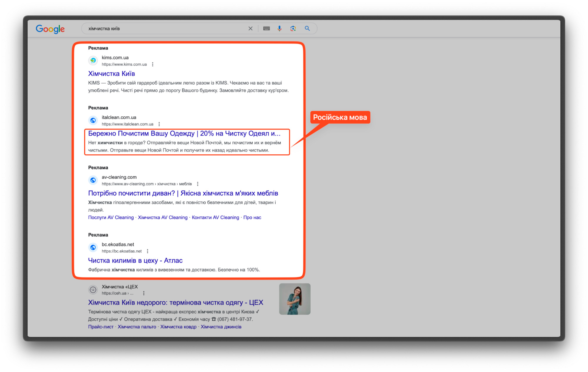Open Хімчистка джинсів sitelink
This screenshot has width=588, height=372.
(221, 327)
